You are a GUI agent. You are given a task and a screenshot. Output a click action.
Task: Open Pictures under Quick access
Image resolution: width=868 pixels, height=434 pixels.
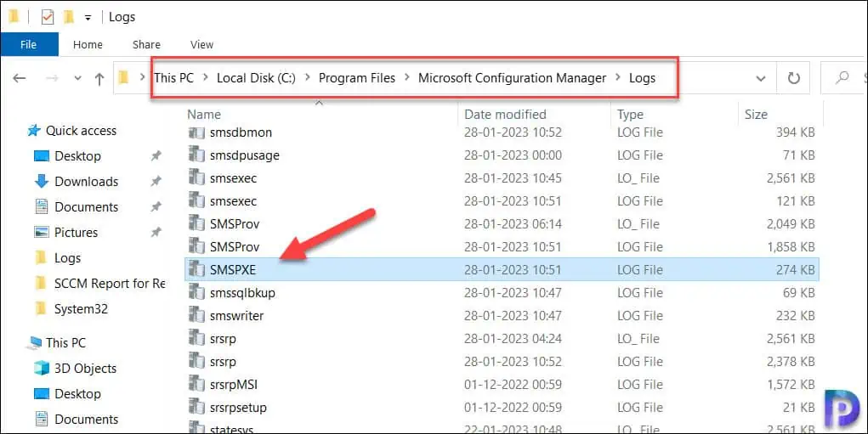click(76, 232)
